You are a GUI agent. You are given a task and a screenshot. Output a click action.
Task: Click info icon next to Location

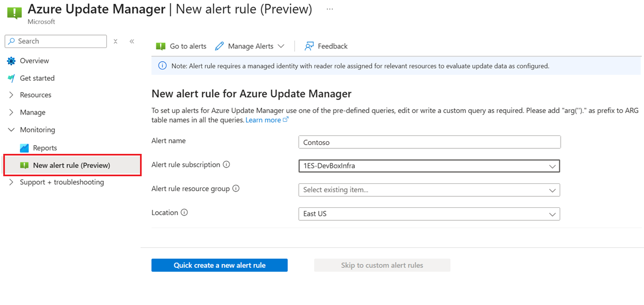pyautogui.click(x=184, y=213)
